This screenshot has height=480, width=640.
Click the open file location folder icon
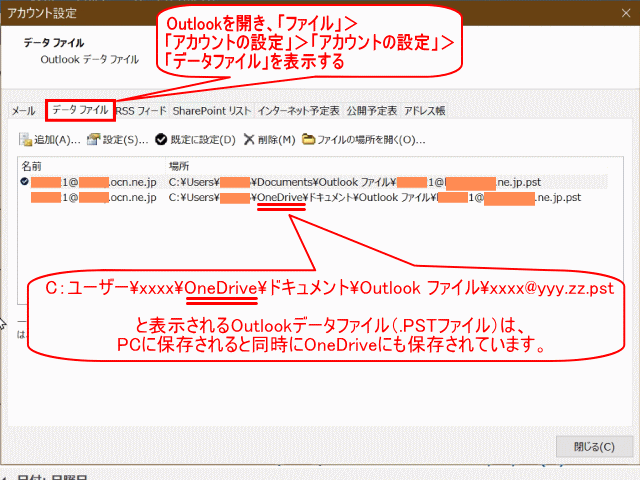point(308,140)
